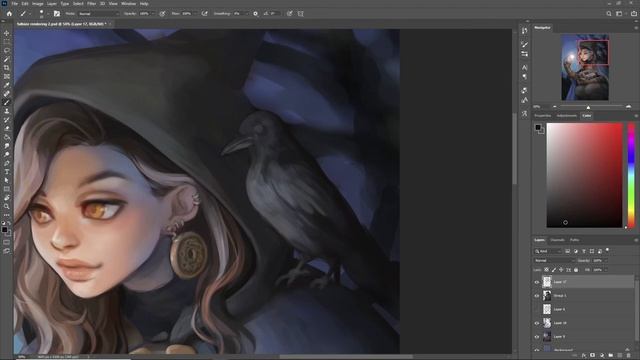Click the vertical hue strip
The height and width of the screenshot is (360, 640).
click(x=631, y=176)
